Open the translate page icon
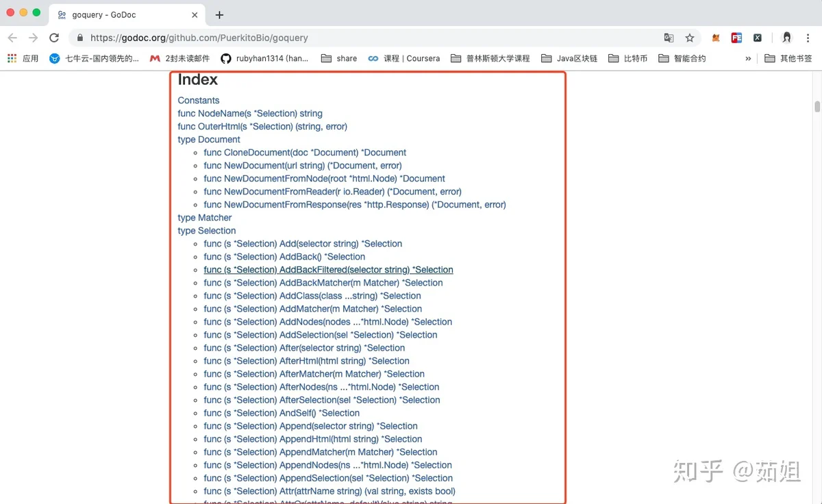Image resolution: width=822 pixels, height=504 pixels. (669, 38)
